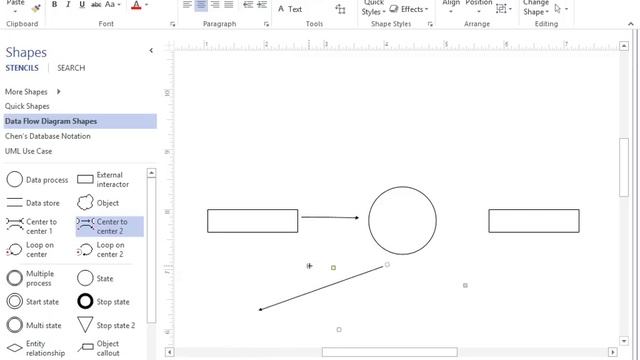Toggle Bold formatting in the Font group
Viewport: 640px width, 360px height.
coord(54,4)
